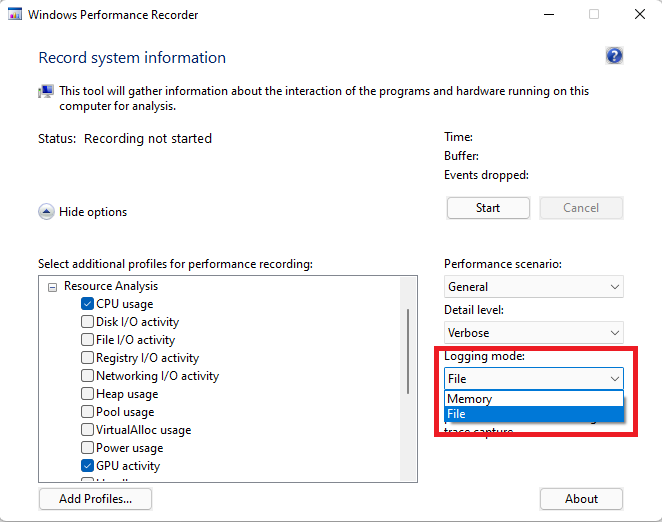The height and width of the screenshot is (522, 662).
Task: Click the Start recording button
Action: pos(488,208)
